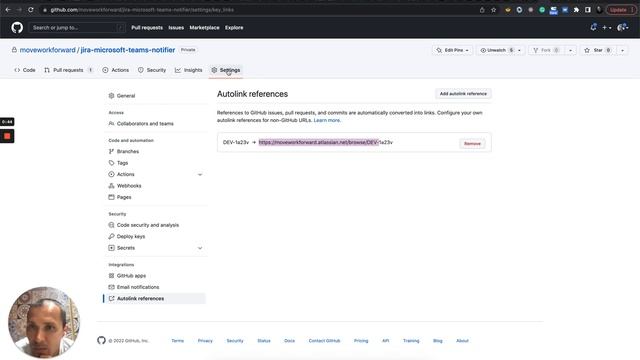Click Add autolink reference button
Screen dimensions: 640x360
coord(463,94)
